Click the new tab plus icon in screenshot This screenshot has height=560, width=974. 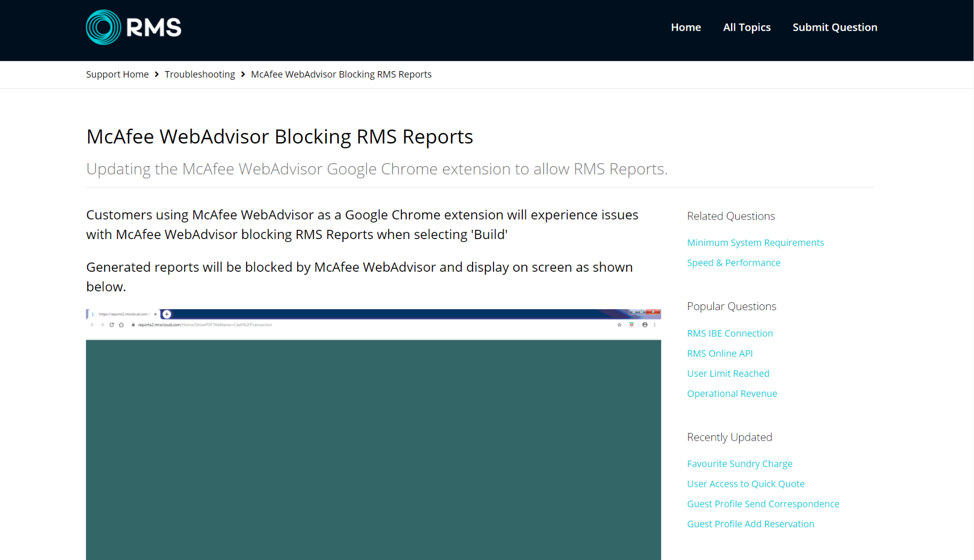click(167, 314)
